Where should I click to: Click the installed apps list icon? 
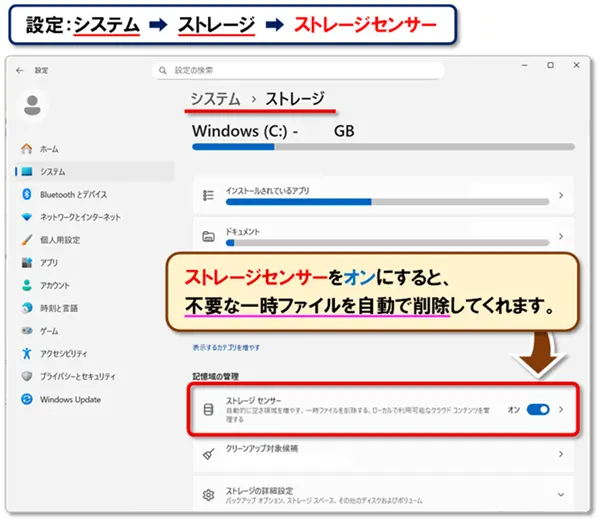pos(208,196)
